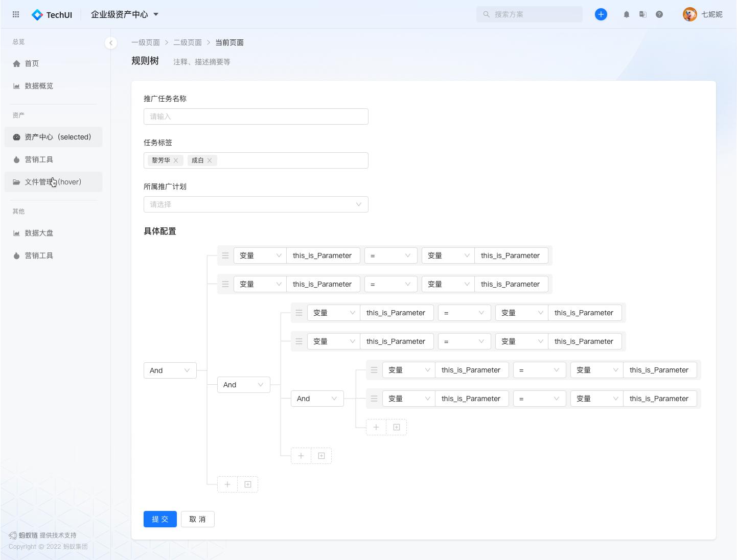The width and height of the screenshot is (737, 560).
Task: Open the notification bell icon
Action: (x=626, y=14)
